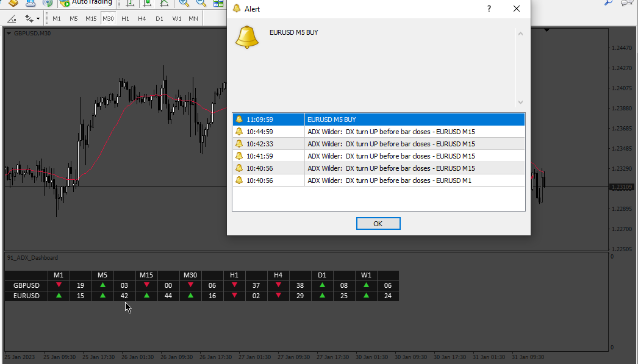This screenshot has width=638, height=364.
Task: Switch timeframe to M5
Action: click(74, 19)
